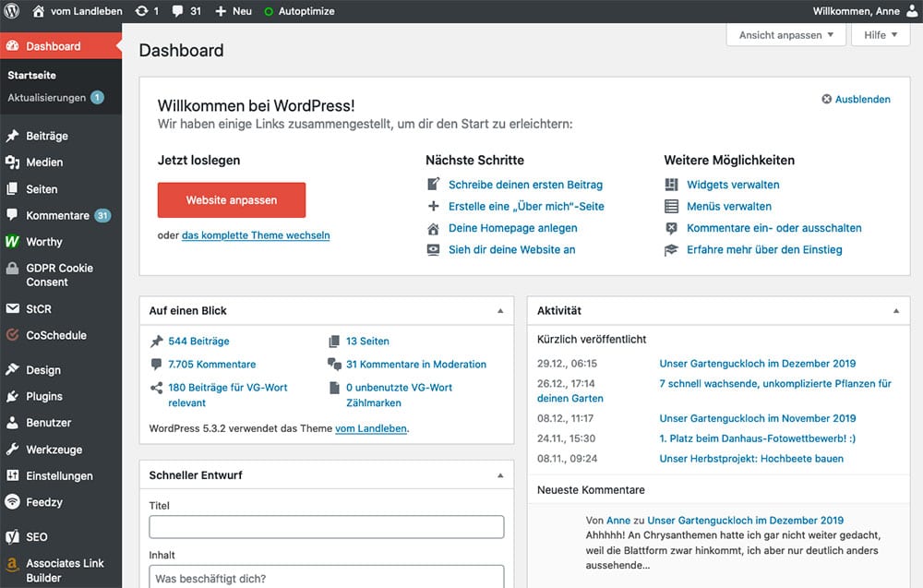
Task: Click Schreibe deinen ersten Beitrag link
Action: 525,185
